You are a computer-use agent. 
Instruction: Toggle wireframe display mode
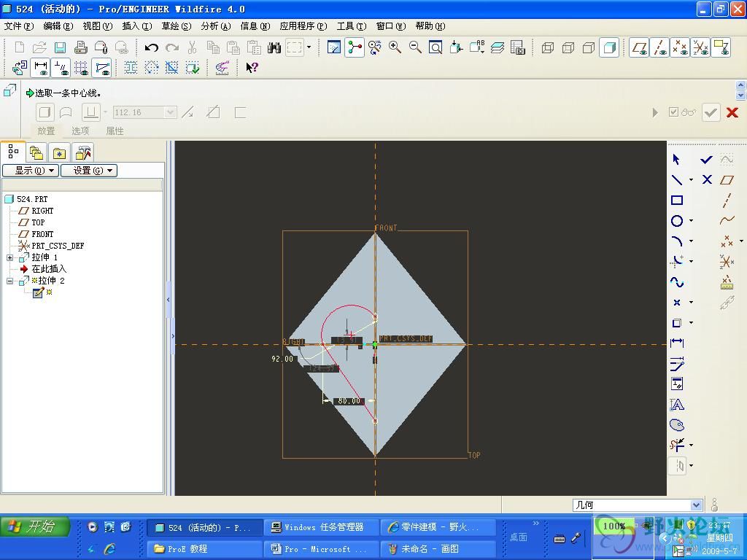[548, 47]
